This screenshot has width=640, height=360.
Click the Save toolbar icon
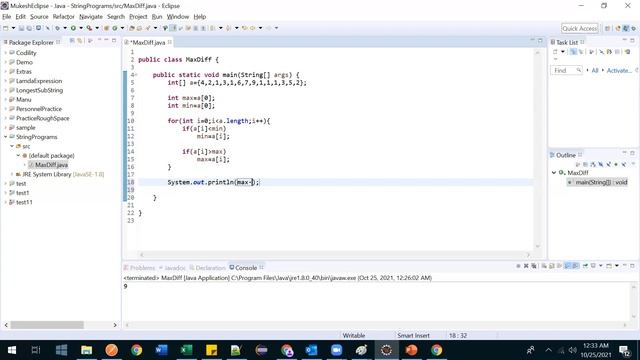21,28
